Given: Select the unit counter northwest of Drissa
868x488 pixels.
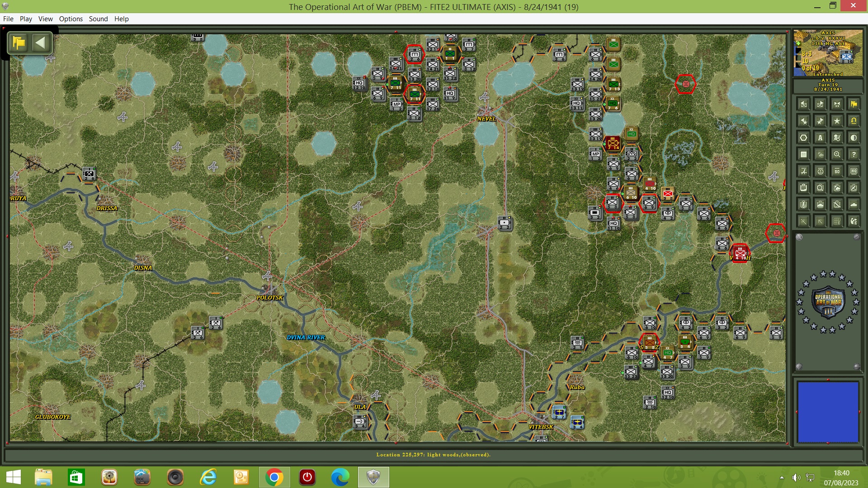Looking at the screenshot, I should click(x=89, y=174).
